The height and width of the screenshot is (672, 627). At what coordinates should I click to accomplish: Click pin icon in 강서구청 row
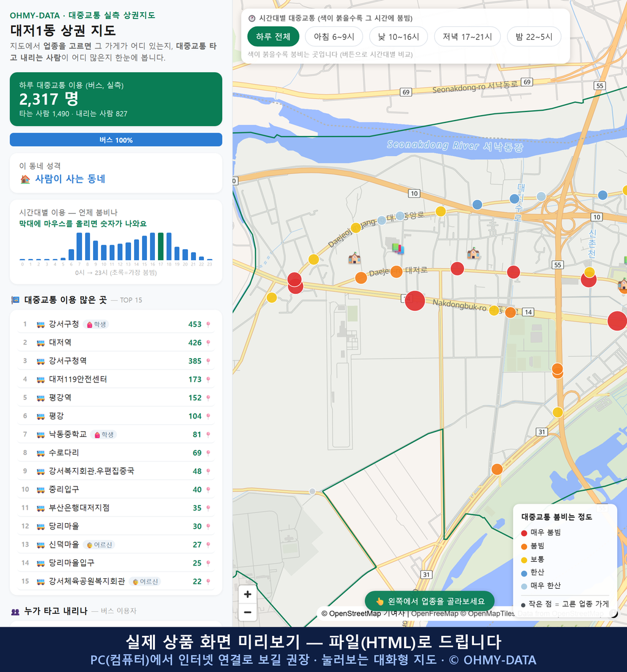click(208, 324)
